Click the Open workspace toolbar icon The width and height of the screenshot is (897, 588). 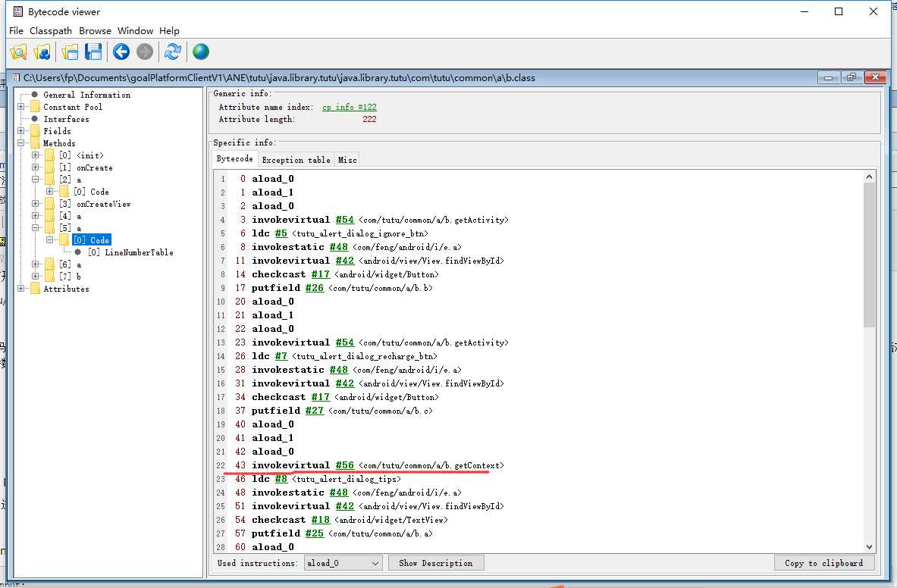[71, 52]
